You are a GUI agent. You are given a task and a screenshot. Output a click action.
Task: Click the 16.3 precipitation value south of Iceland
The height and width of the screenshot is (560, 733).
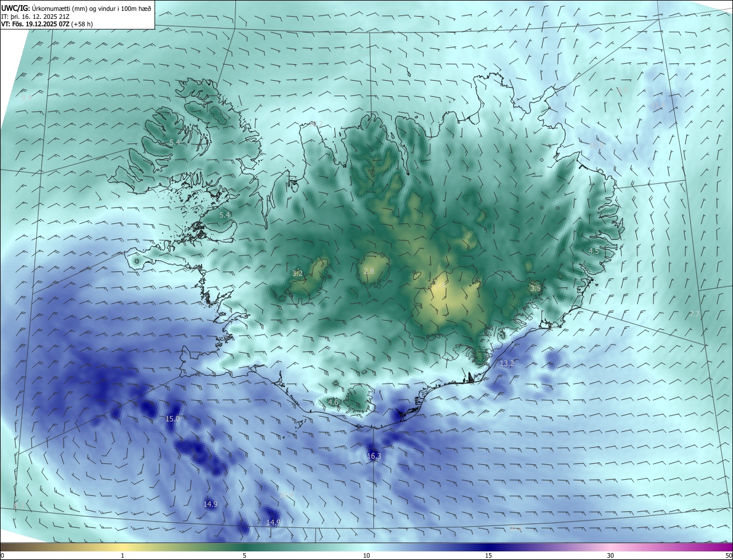pyautogui.click(x=374, y=456)
